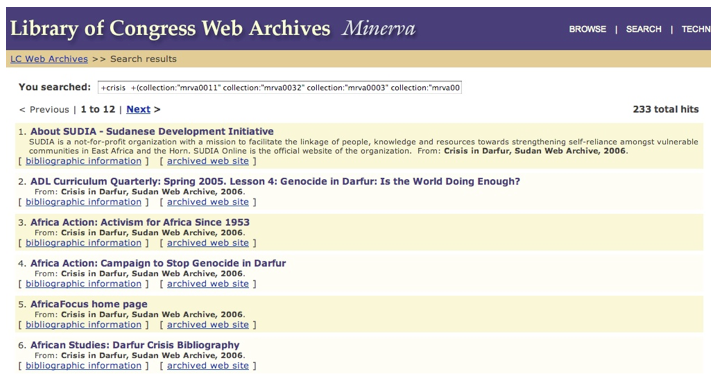
Task: Click the '1 to 12' results range text
Action: 98,109
